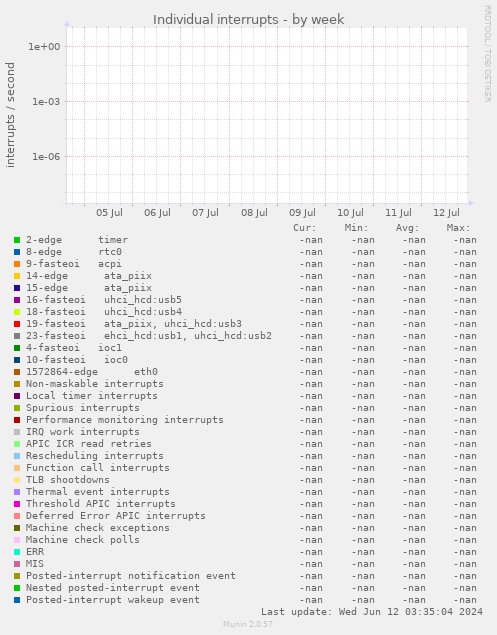Select the Rescheduling interrupts legend entry

(95, 456)
